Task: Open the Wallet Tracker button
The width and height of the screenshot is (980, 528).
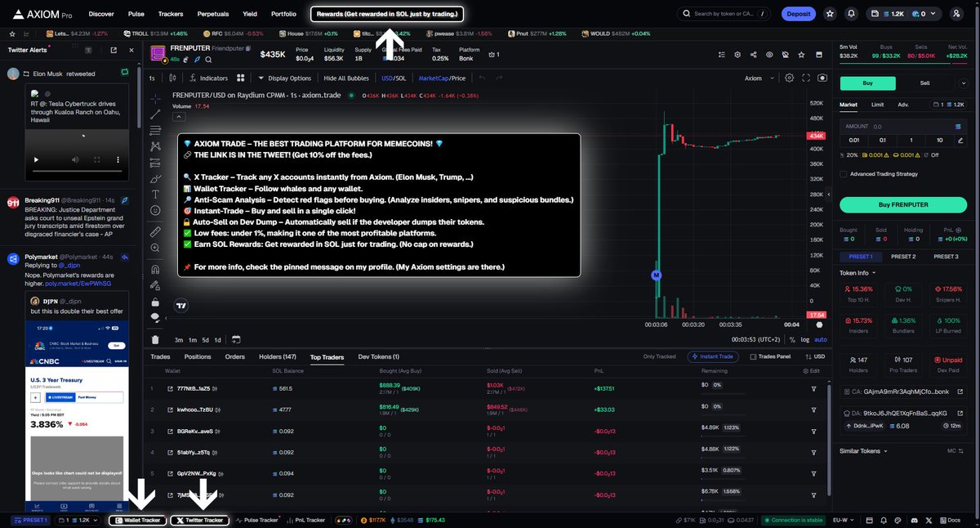Action: click(138, 520)
